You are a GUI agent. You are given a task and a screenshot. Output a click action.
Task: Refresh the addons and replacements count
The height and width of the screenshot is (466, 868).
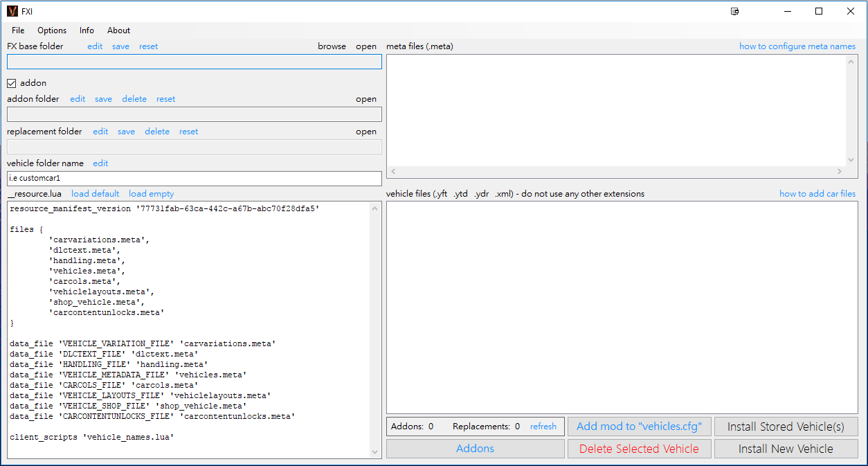click(x=543, y=427)
